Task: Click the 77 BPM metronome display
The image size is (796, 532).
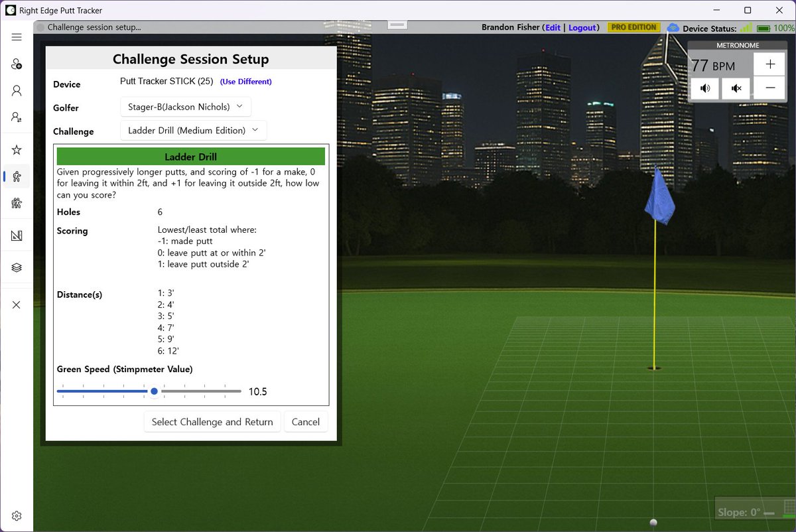Action: point(713,66)
